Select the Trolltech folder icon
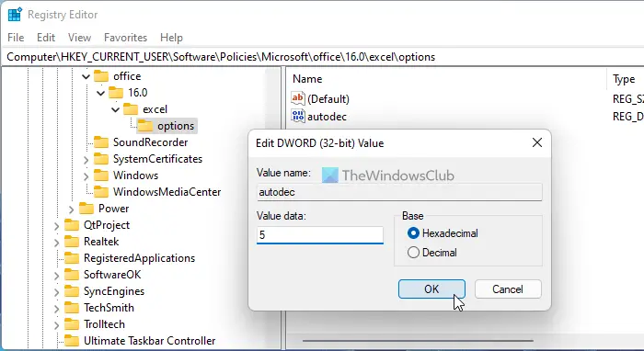The width and height of the screenshot is (644, 351). [72, 324]
